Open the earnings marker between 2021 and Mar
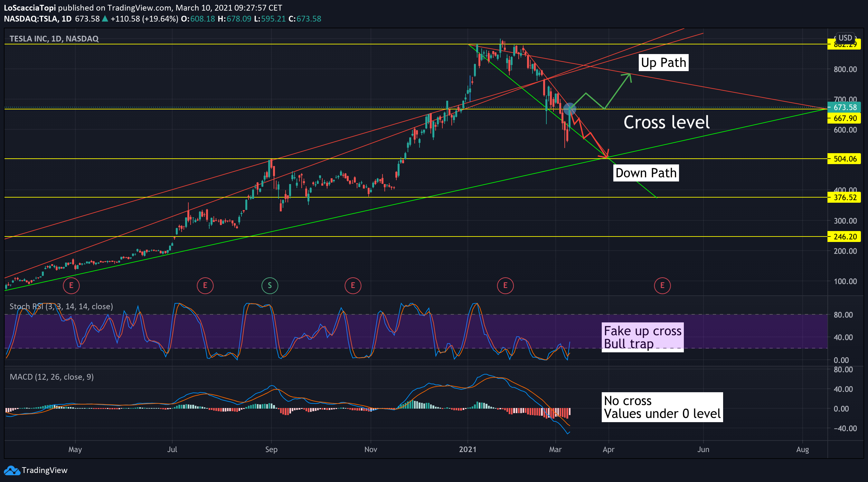The width and height of the screenshot is (868, 482). coord(505,286)
